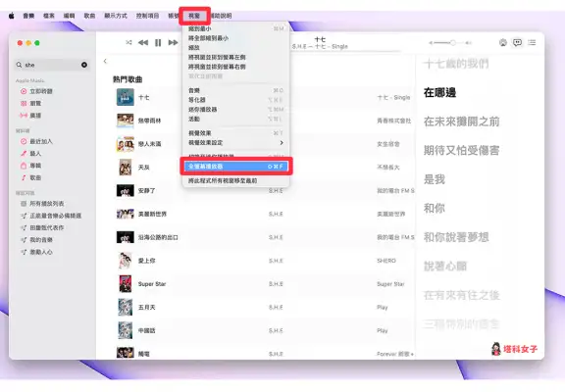
Task: Open the 檔案 menu
Action: [x=49, y=16]
